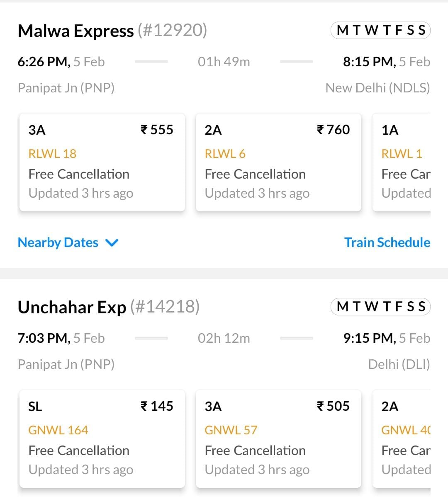448x499 pixels.
Task: Expand the Nearby Dates chevron
Action: point(112,243)
